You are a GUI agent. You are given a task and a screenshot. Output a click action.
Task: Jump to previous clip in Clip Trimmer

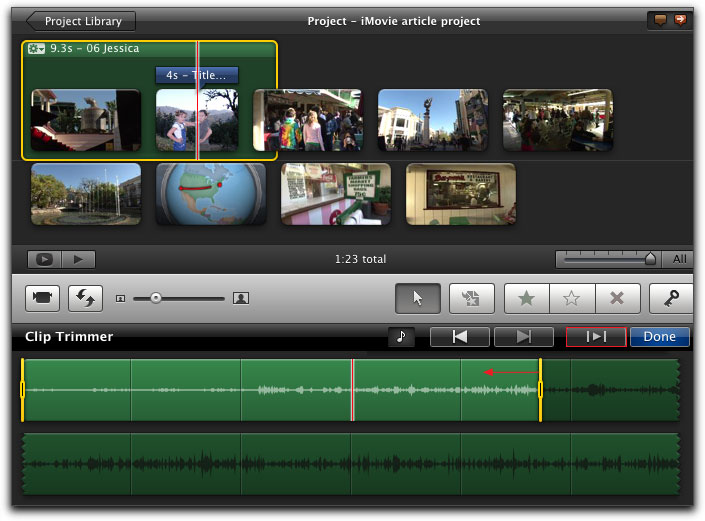pos(460,337)
